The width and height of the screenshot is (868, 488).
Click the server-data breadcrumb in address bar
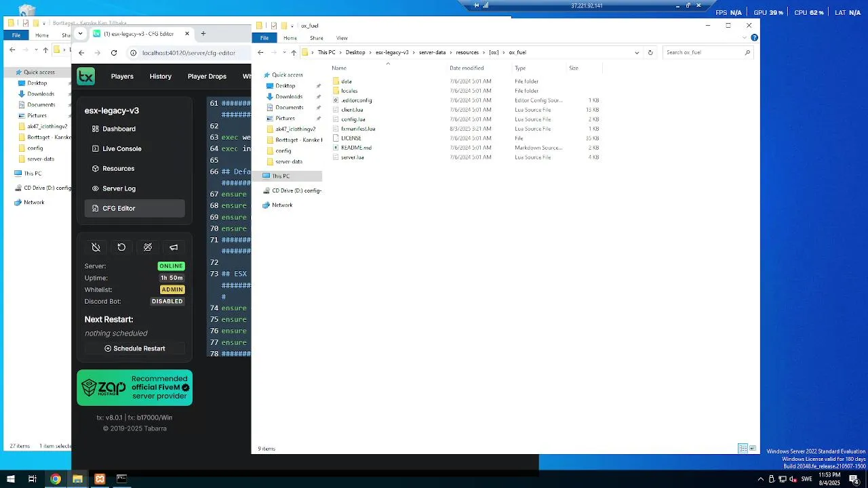click(x=432, y=52)
